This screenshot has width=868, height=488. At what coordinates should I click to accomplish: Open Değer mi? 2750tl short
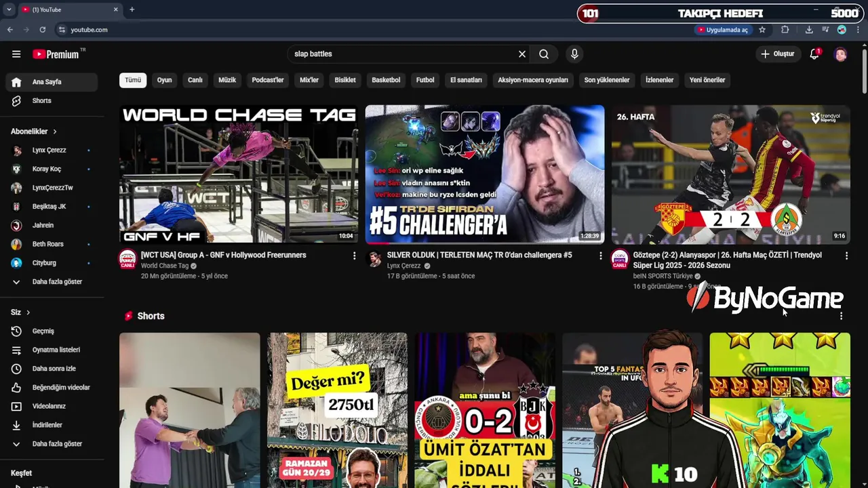click(337, 410)
